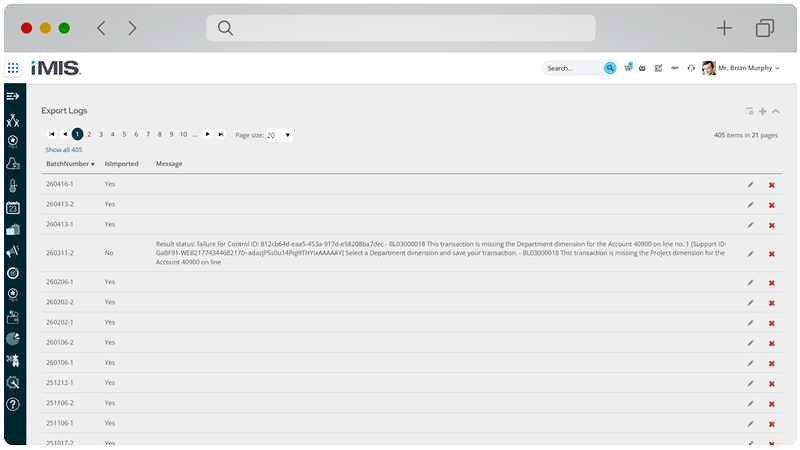Click in the iMIS Search field

click(x=574, y=68)
